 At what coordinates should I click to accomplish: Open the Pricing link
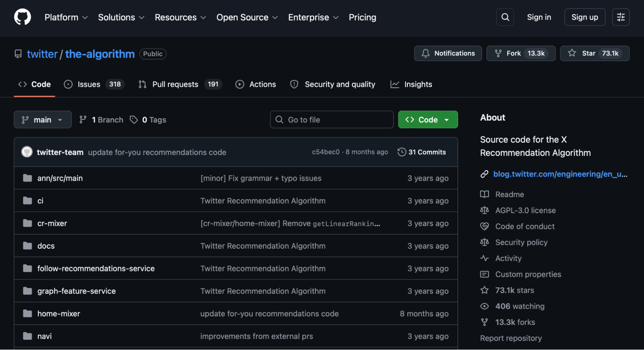pos(362,17)
